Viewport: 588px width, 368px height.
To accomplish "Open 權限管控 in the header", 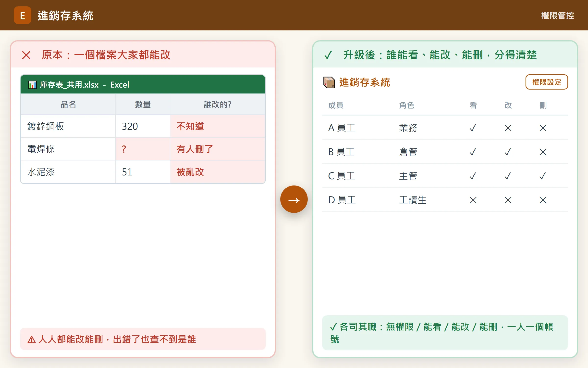I will 558,15.
